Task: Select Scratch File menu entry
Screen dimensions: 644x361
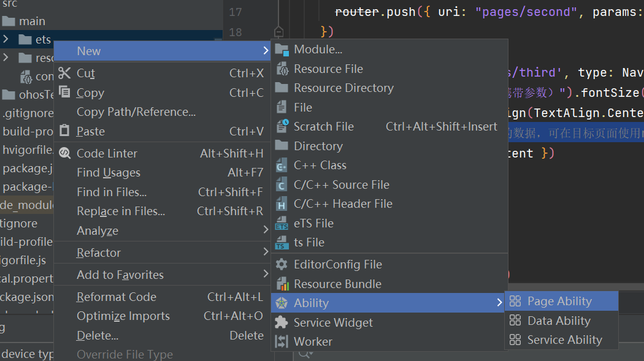Action: click(x=389, y=126)
